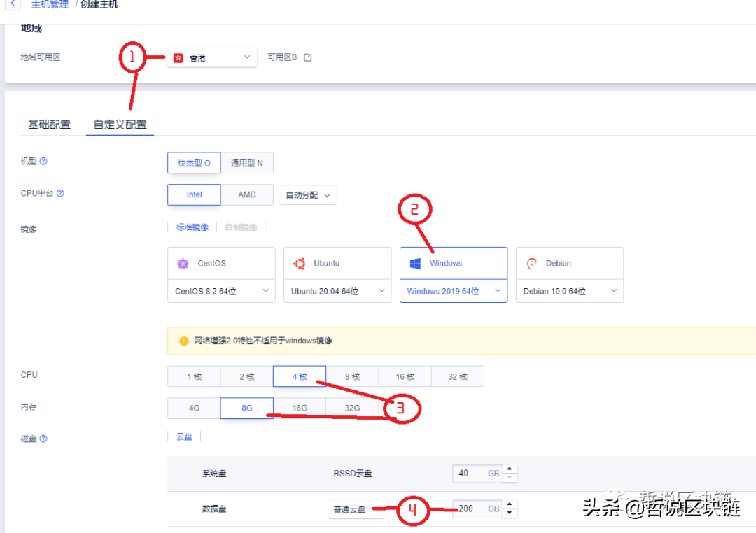Viewport: 756px width, 533px height.
Task: Switch to the 自制镜像 tab
Action: pos(241,227)
